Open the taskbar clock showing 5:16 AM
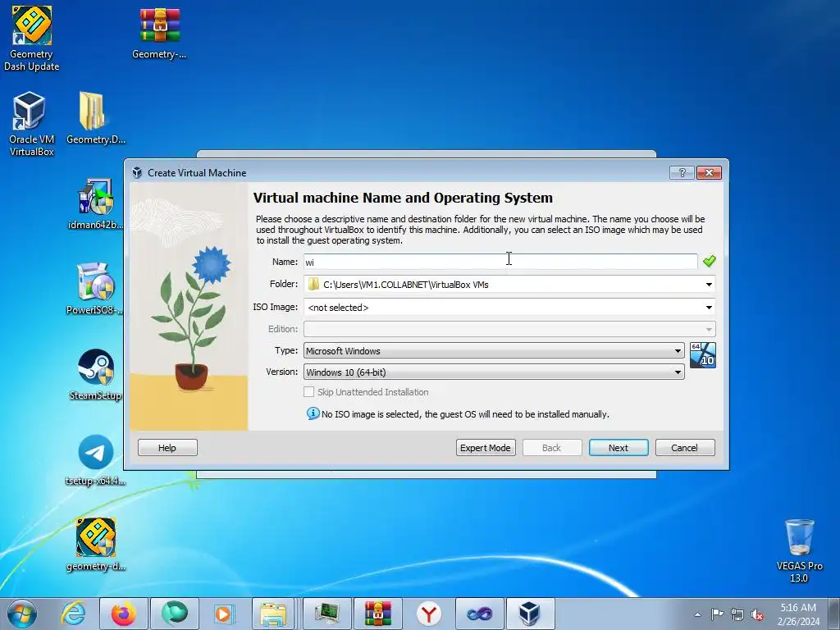840x630 pixels. pyautogui.click(x=798, y=614)
